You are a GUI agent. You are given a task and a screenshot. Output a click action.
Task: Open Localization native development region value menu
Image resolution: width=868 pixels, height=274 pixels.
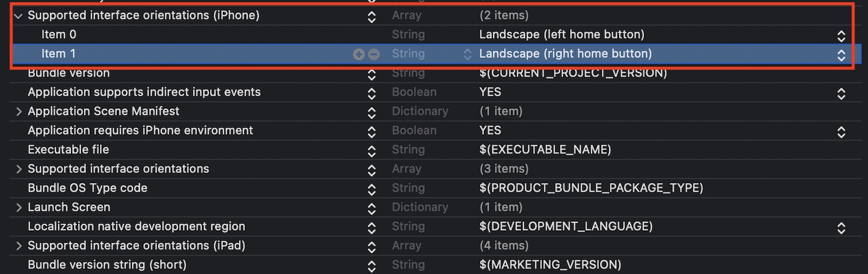(841, 227)
